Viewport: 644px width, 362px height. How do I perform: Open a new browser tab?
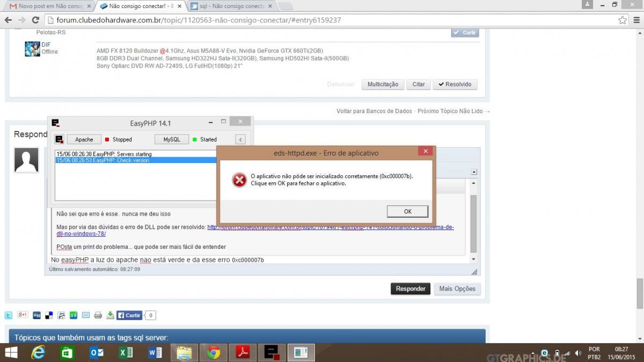pyautogui.click(x=286, y=6)
